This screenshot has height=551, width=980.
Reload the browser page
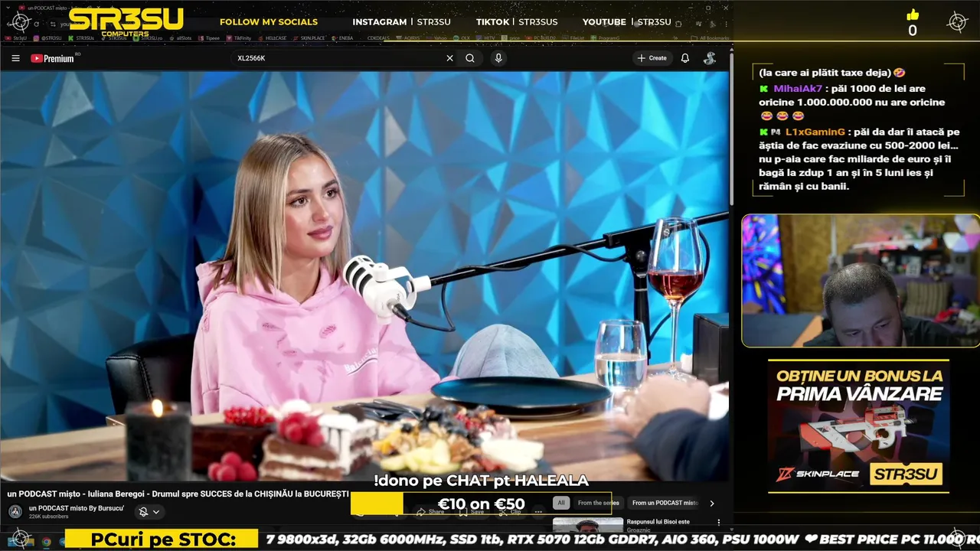pos(36,24)
